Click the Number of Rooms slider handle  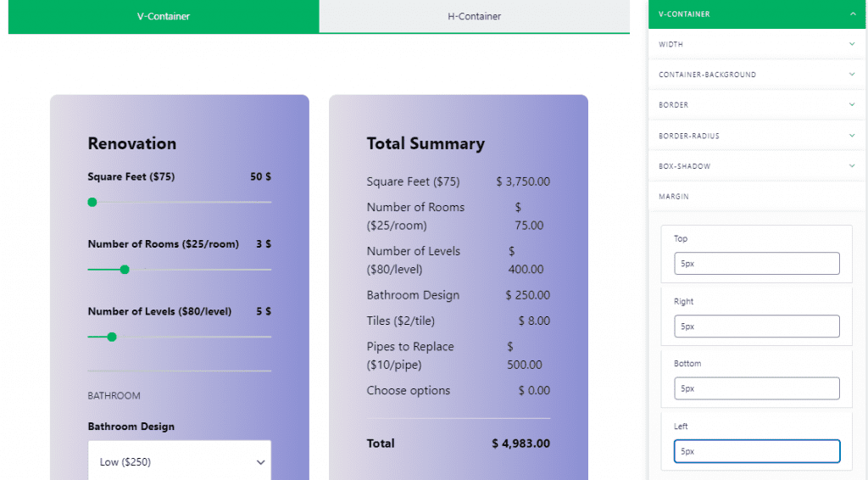(125, 270)
